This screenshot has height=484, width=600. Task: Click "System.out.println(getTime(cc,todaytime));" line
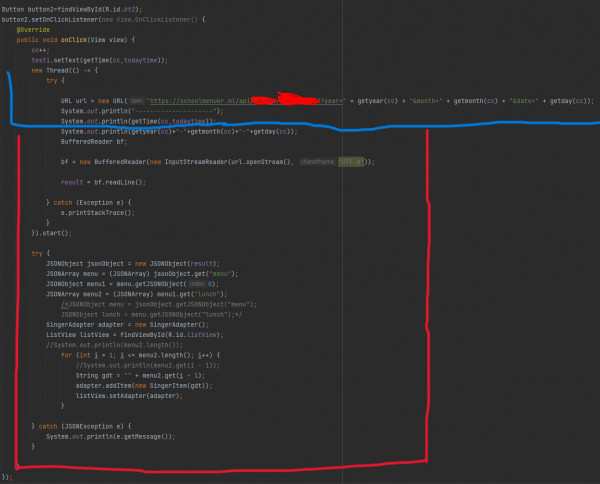click(138, 121)
